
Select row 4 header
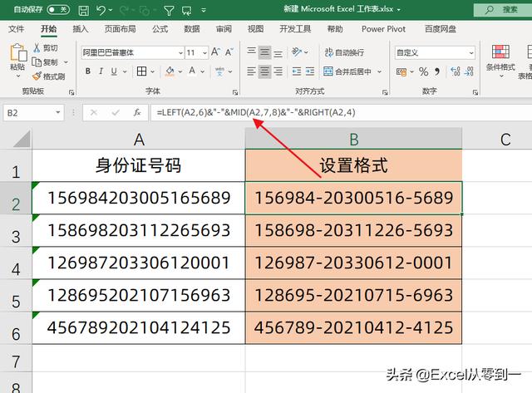[16, 263]
